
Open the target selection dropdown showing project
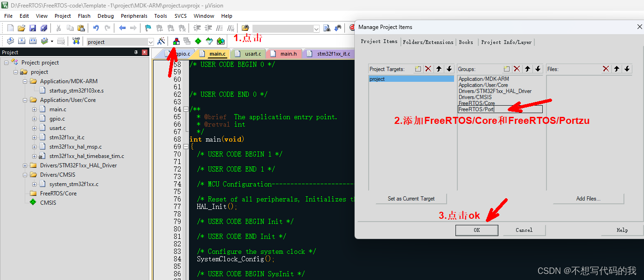pos(150,42)
